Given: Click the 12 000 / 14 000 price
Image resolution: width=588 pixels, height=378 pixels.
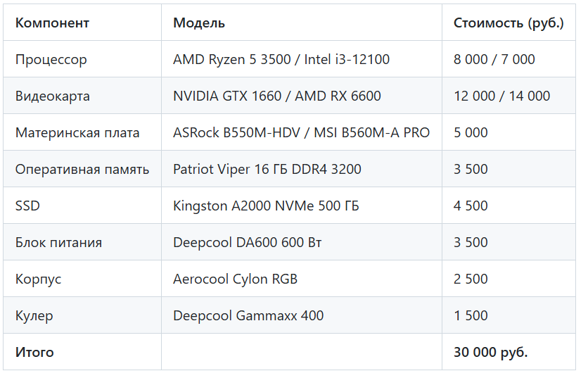Looking at the screenshot, I should [x=501, y=96].
